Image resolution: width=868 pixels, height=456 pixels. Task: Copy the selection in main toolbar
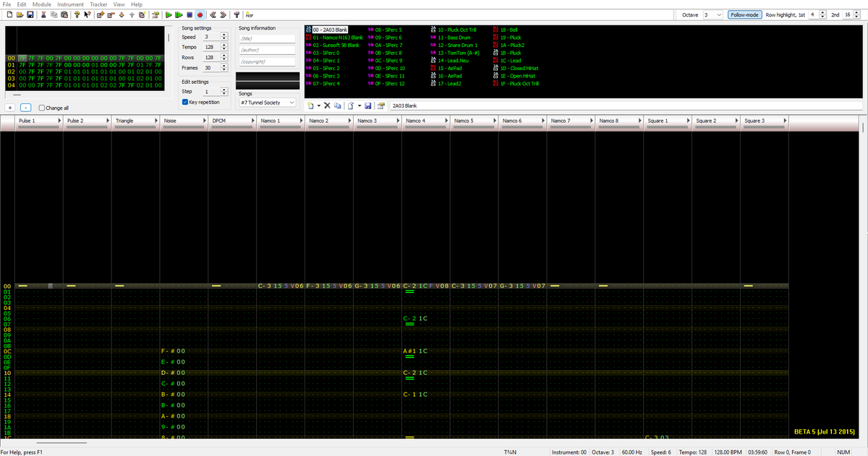pyautogui.click(x=54, y=14)
